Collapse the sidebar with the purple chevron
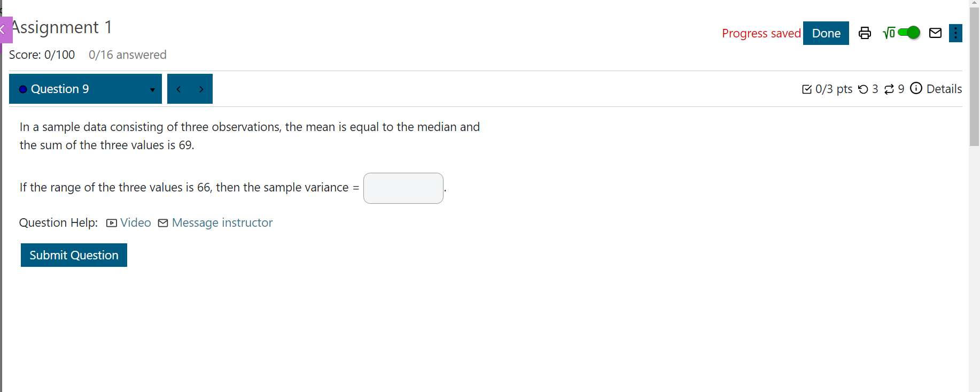The width and height of the screenshot is (980, 392). click(3, 30)
